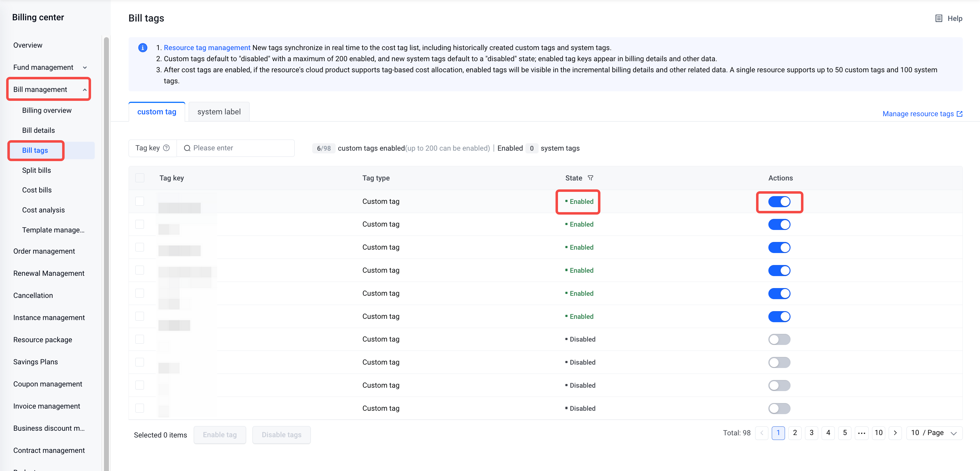
Task: Go to page 5 of results
Action: tap(845, 433)
